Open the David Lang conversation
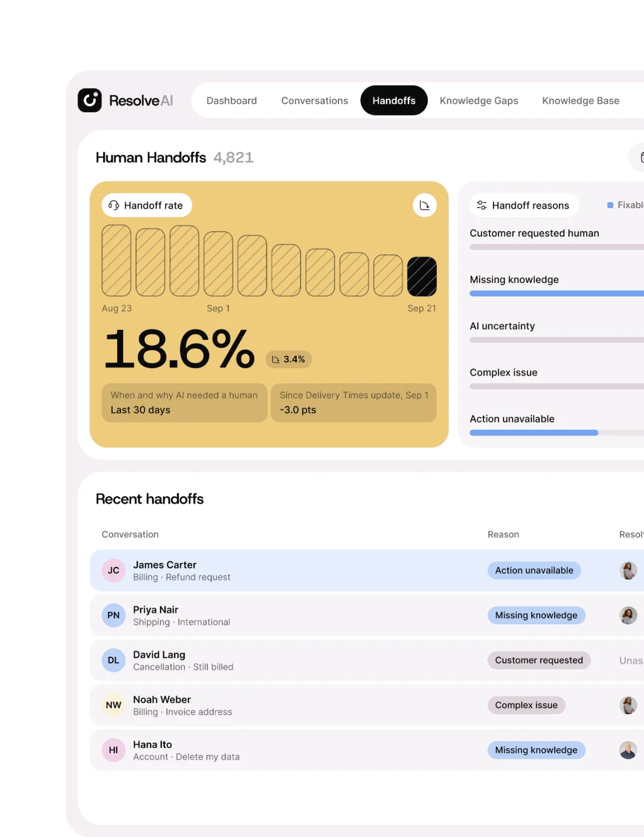Screen dimensions: 644x837 point(367,660)
